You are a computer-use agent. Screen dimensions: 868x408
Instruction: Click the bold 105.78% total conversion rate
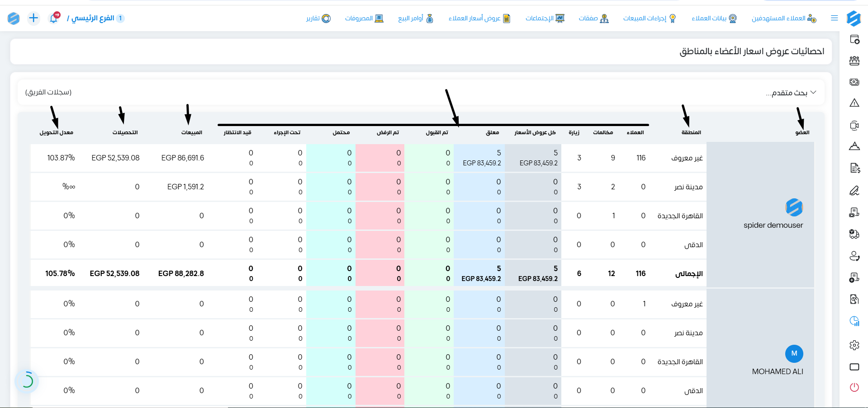60,273
